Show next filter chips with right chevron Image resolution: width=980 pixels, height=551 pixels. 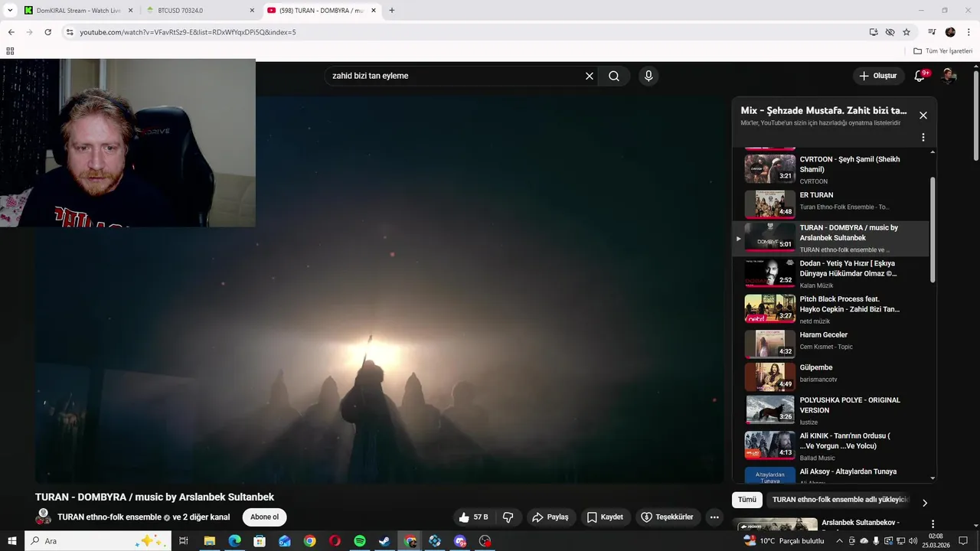[924, 503]
